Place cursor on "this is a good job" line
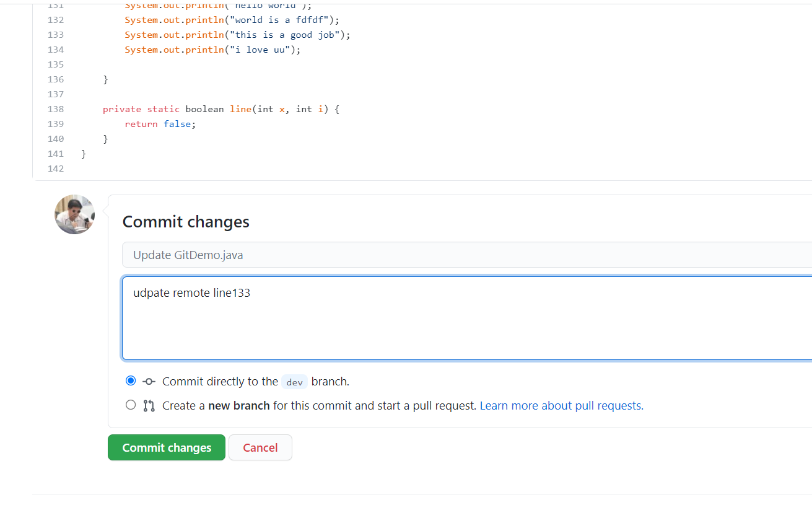 [237, 35]
